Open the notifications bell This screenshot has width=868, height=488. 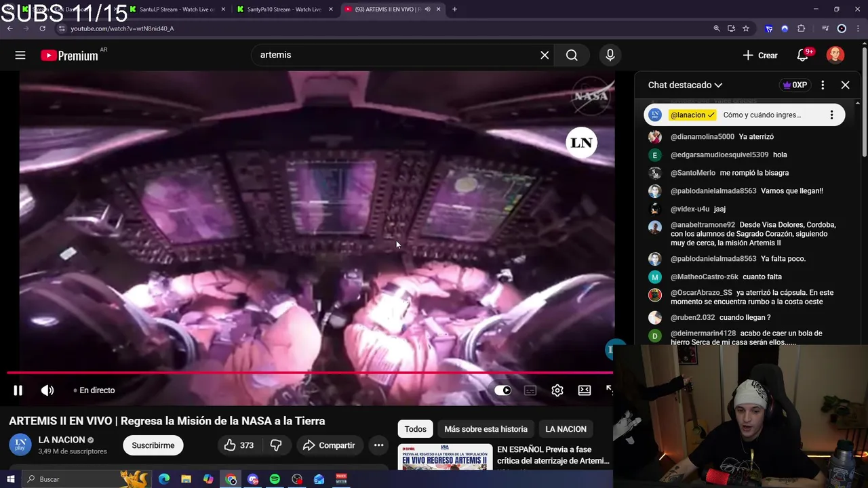tap(803, 56)
